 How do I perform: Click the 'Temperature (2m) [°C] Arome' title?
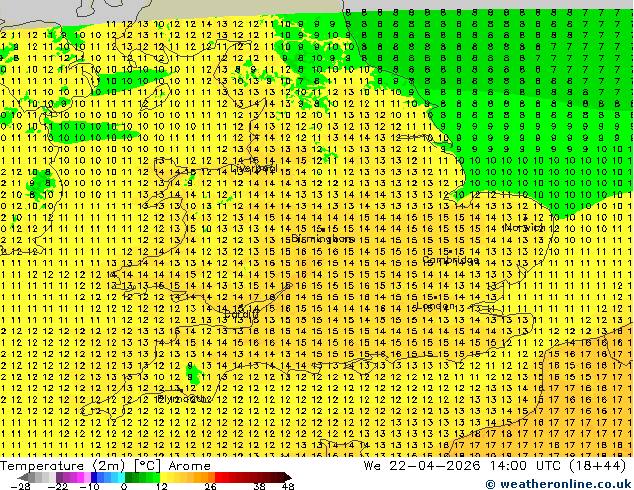[105, 466]
